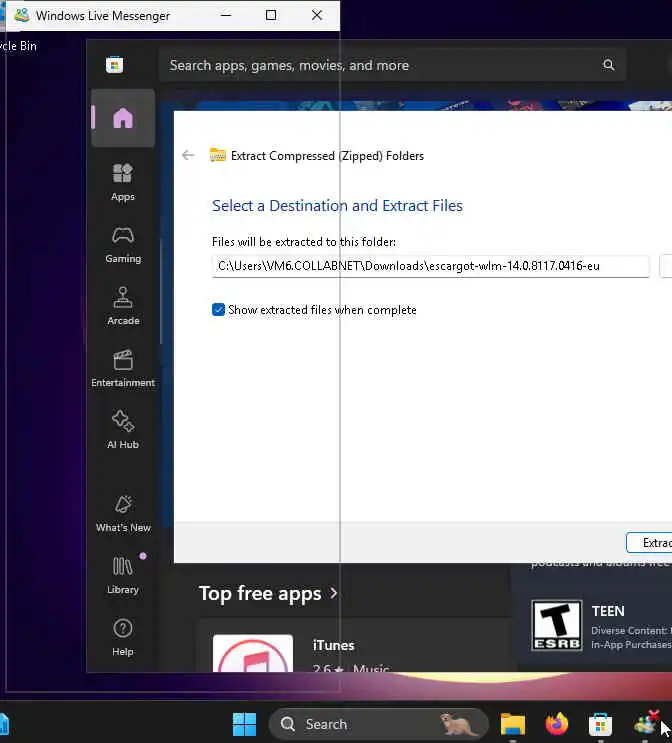Viewport: 672px width, 743px height.
Task: Open the Gaming section in Store sidebar
Action: 123,245
